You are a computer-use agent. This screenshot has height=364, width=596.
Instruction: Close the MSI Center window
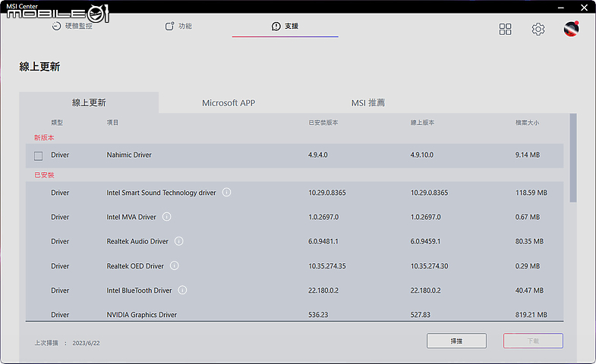click(x=584, y=8)
